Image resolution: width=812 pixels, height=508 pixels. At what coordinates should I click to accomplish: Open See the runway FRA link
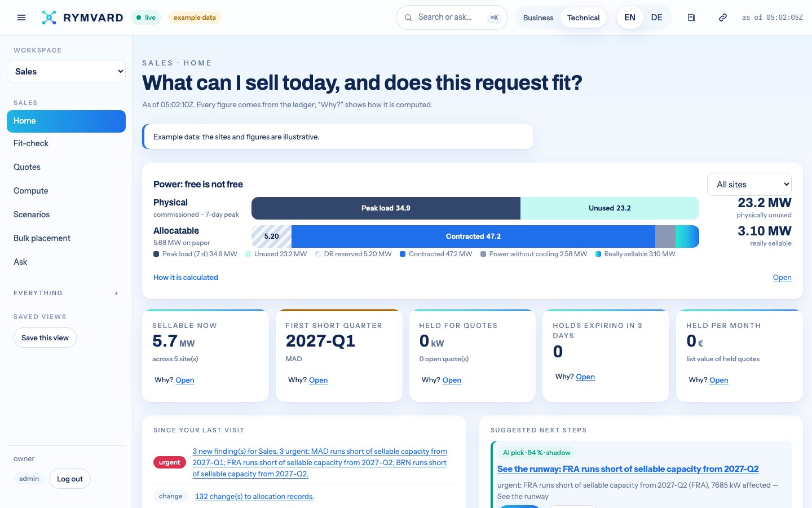click(628, 468)
